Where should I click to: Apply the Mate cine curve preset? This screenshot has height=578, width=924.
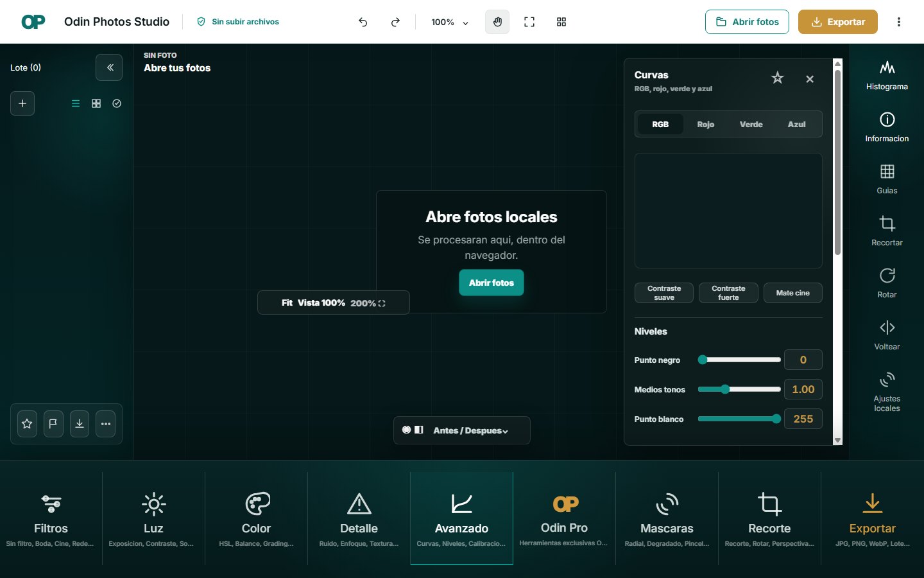pyautogui.click(x=793, y=293)
